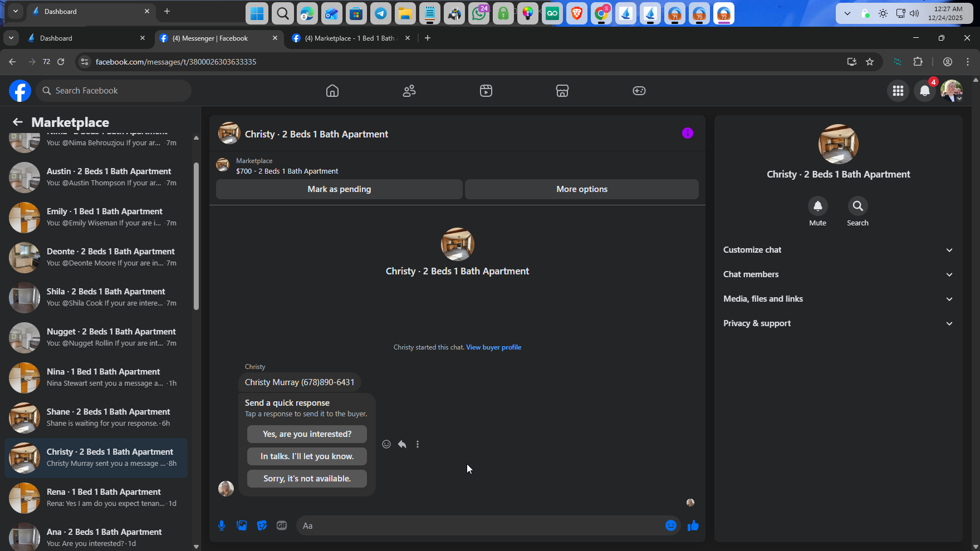Image resolution: width=980 pixels, height=551 pixels.
Task: Click the conversation list scrollbar
Action: [x=196, y=236]
